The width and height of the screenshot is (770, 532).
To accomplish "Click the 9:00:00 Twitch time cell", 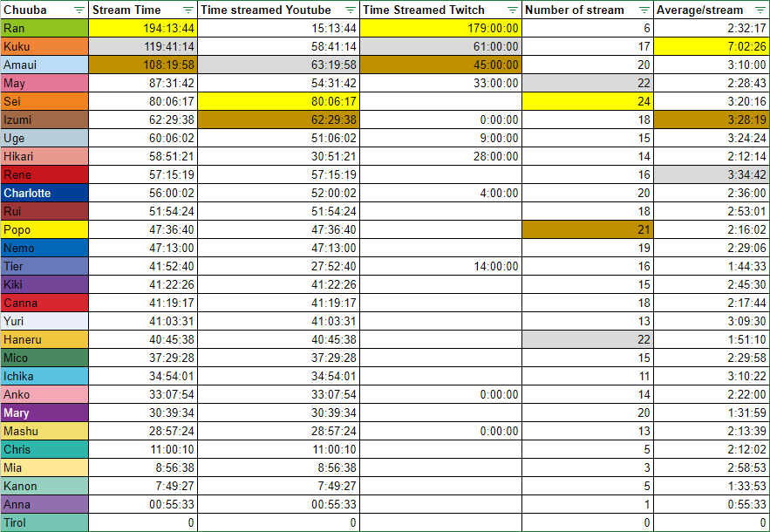I will click(441, 138).
